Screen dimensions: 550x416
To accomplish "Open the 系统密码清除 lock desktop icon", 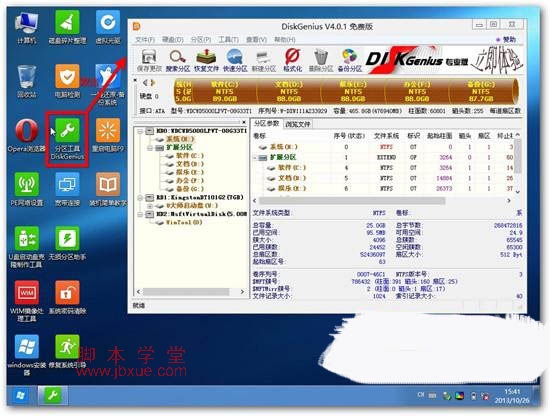I will pyautogui.click(x=67, y=297).
